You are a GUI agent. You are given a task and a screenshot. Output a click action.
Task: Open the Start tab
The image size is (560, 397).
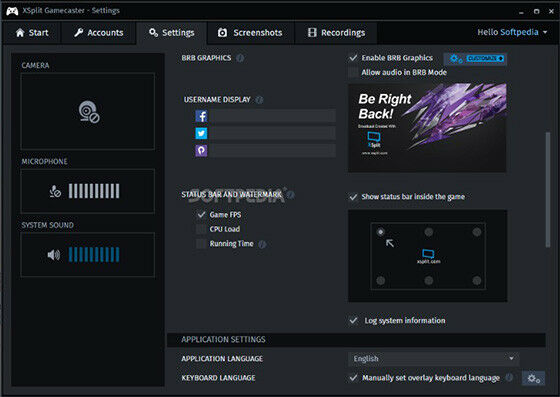click(x=32, y=33)
